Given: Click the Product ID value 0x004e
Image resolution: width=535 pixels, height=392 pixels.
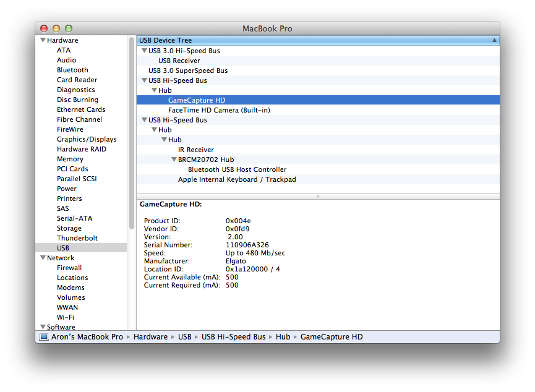Looking at the screenshot, I should (238, 221).
